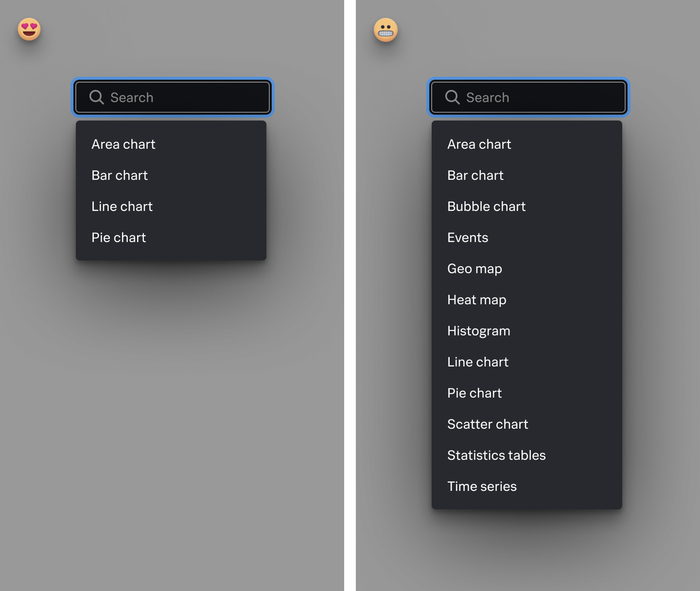Screen dimensions: 700x591
Task: Select Area chart in the left list
Action: click(x=123, y=144)
